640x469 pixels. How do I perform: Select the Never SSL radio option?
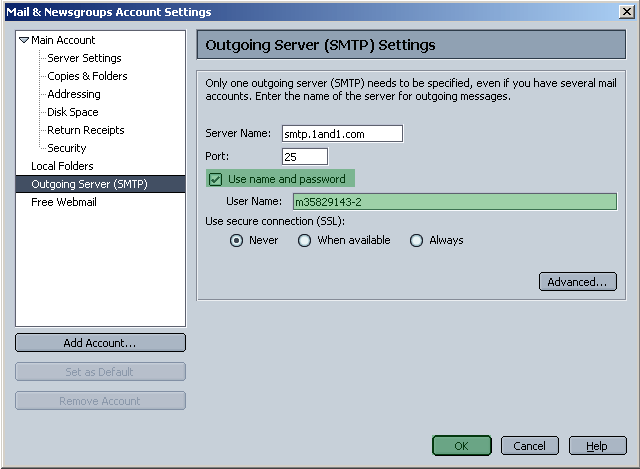(237, 240)
